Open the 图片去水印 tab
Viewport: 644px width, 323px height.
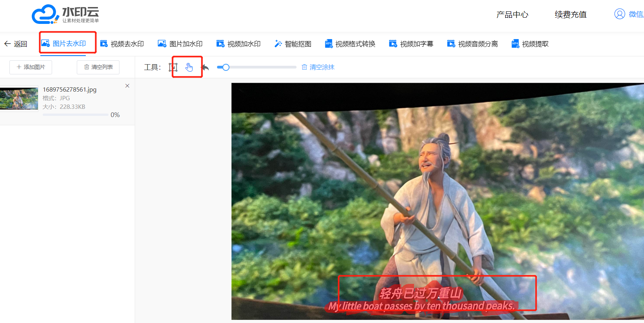click(x=64, y=43)
